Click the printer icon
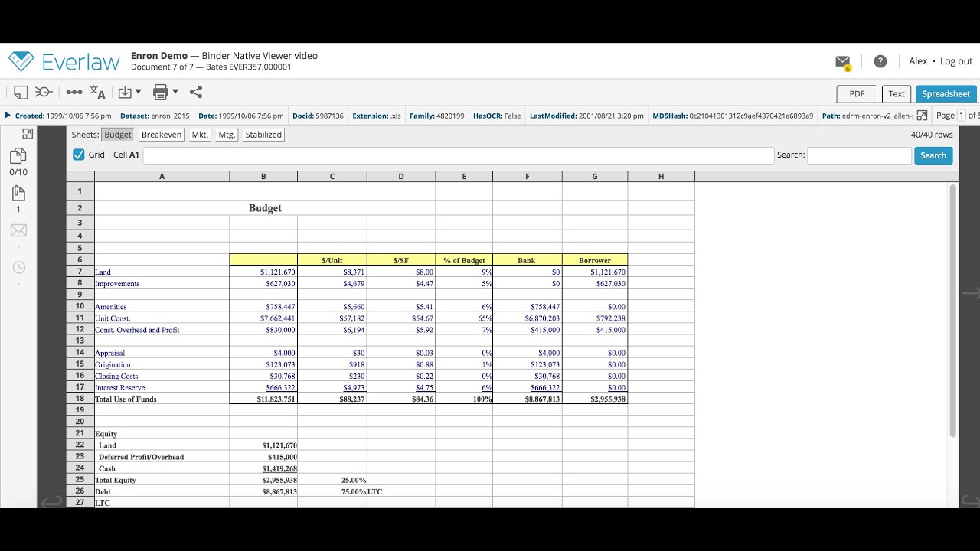The height and width of the screenshot is (551, 980). 160,93
